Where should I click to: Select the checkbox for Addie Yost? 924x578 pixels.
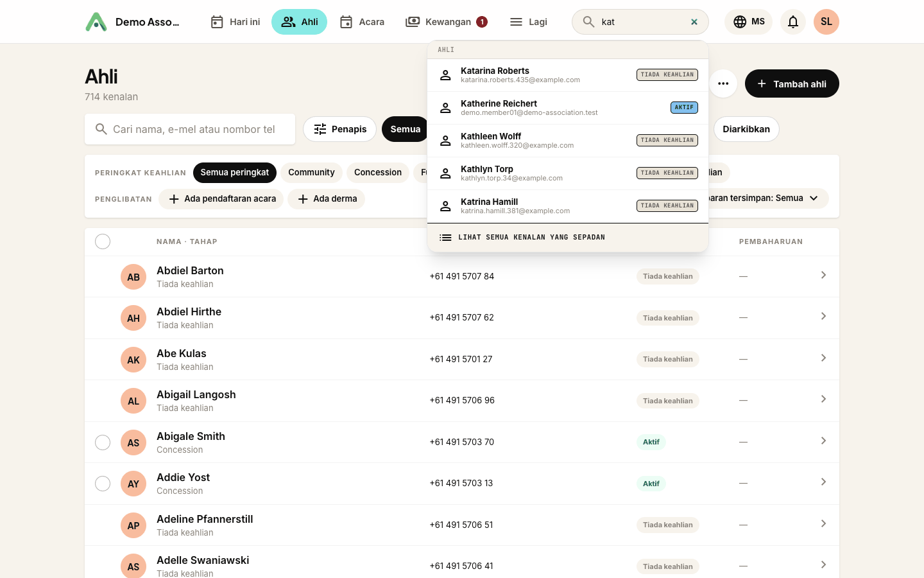103,484
